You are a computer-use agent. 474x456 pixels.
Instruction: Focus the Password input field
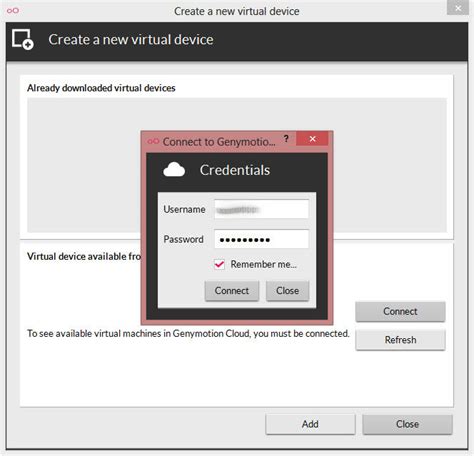click(x=261, y=239)
